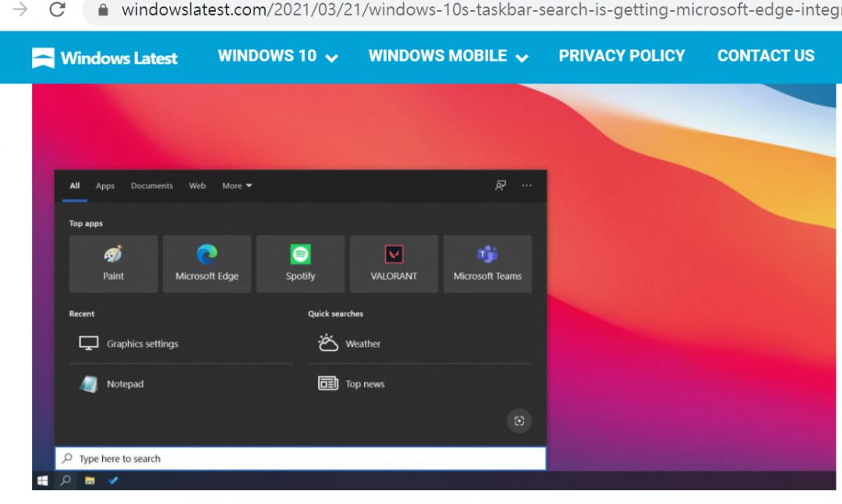
Task: Click the search feedback icon
Action: tap(501, 185)
